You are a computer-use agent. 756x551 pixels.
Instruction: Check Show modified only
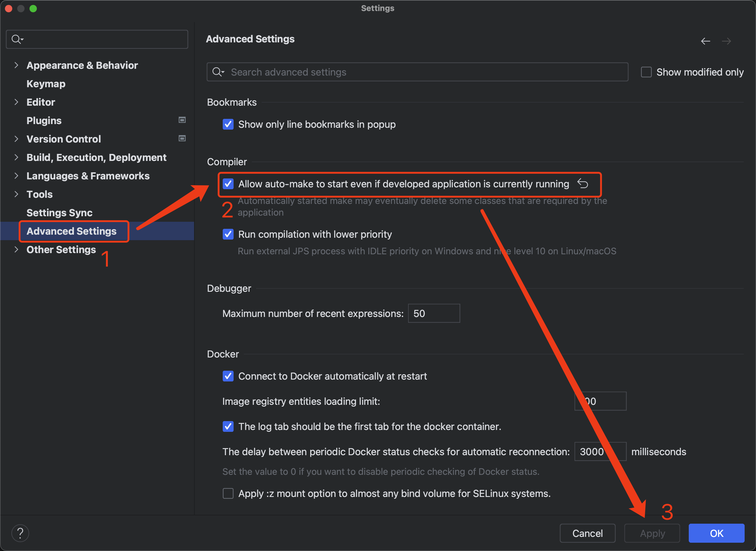(646, 72)
